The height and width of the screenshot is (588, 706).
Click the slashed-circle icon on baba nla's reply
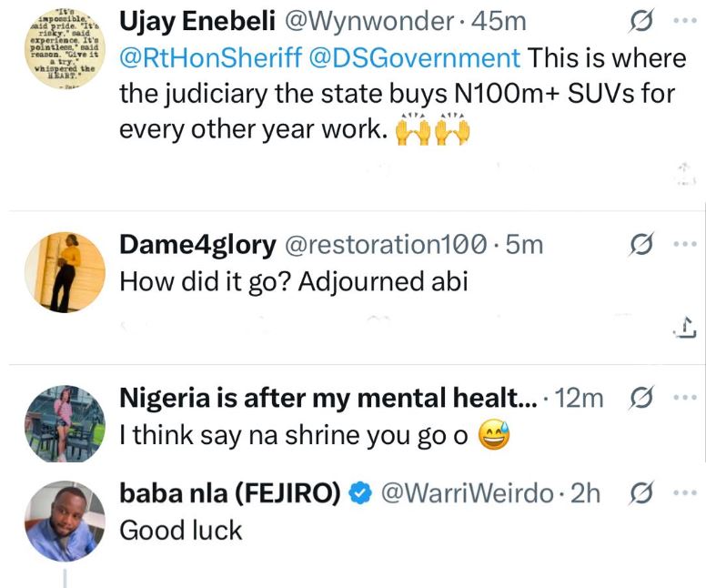coord(641,493)
